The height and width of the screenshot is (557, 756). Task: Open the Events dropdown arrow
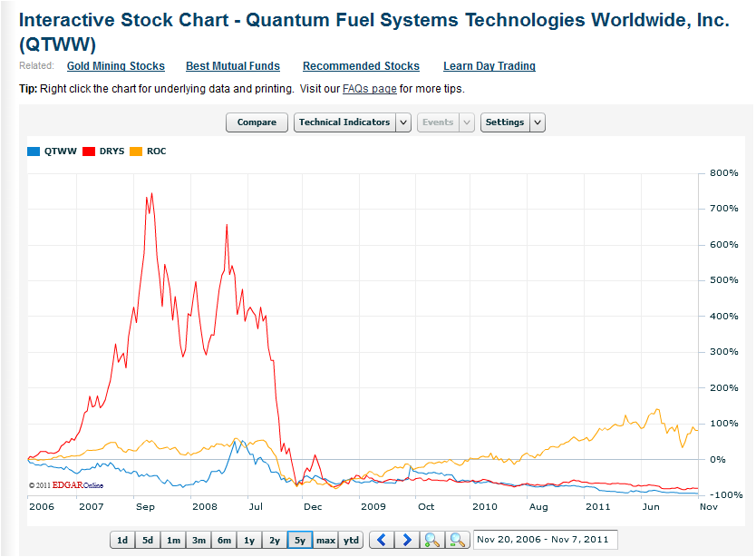pos(467,122)
